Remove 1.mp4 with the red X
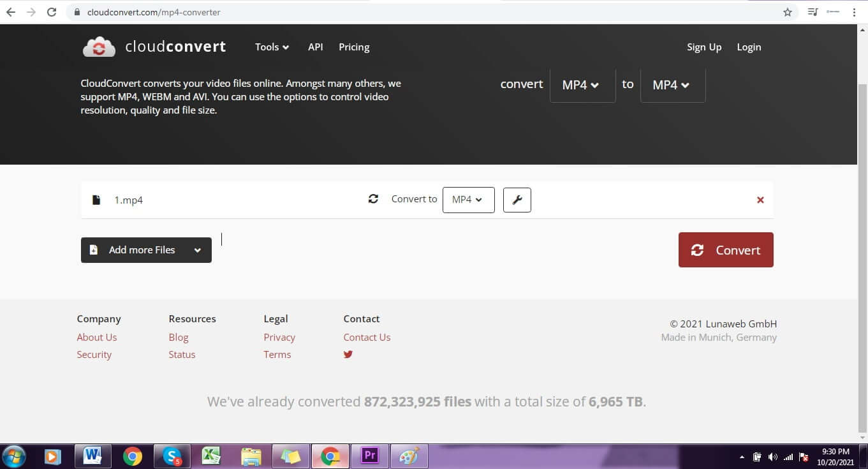 click(x=760, y=200)
